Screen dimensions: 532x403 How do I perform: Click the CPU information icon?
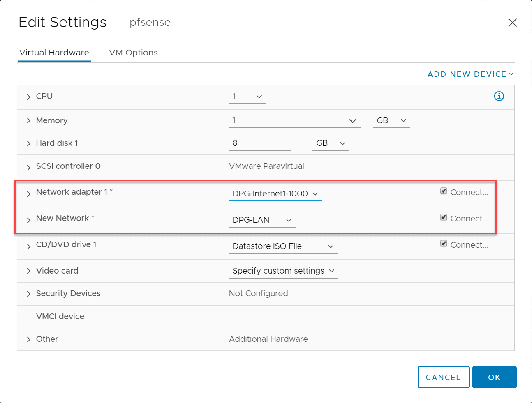pos(499,96)
